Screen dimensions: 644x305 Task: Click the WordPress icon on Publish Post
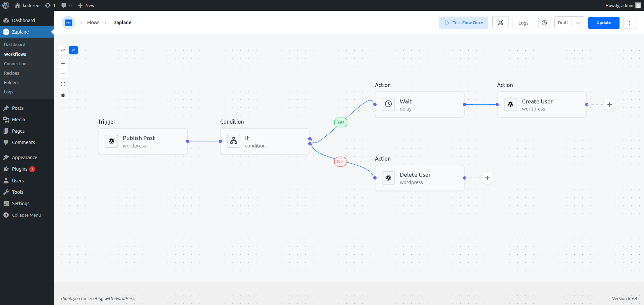tap(112, 141)
